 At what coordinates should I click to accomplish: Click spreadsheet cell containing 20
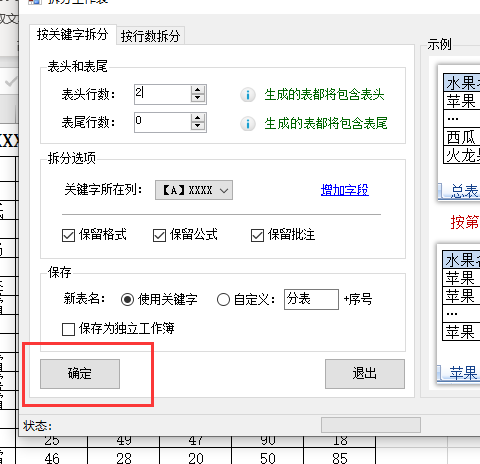tap(196, 457)
